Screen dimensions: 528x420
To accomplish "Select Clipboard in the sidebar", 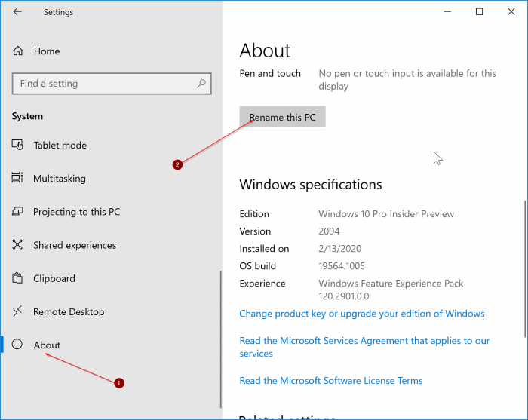I will [x=54, y=279].
